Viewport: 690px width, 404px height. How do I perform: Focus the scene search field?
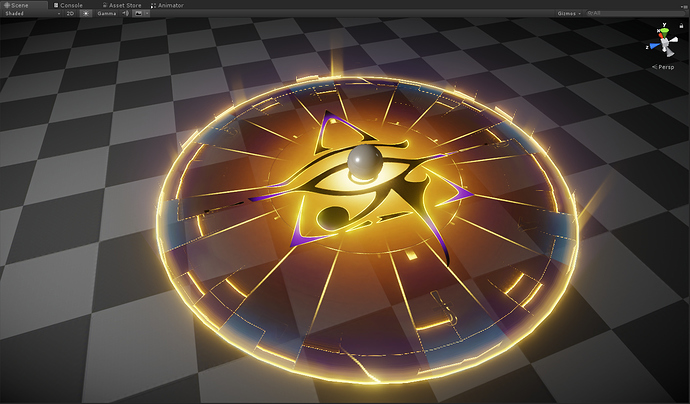(x=636, y=13)
